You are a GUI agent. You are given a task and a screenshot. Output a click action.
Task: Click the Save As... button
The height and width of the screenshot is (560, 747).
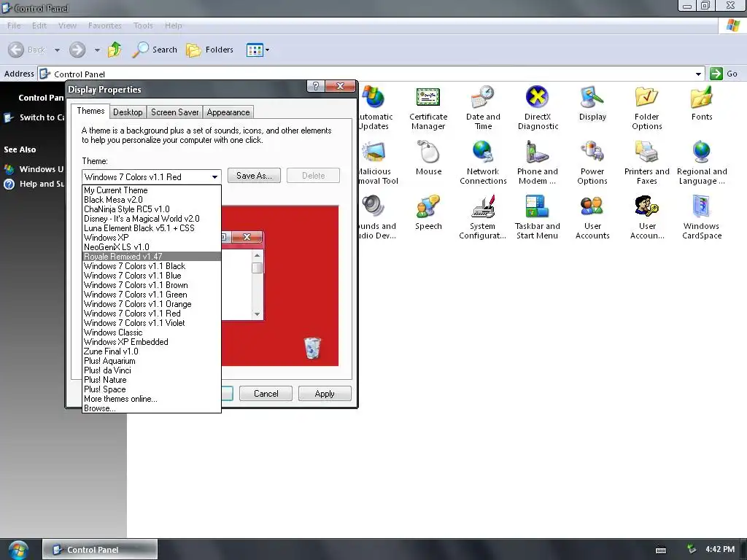[254, 175]
